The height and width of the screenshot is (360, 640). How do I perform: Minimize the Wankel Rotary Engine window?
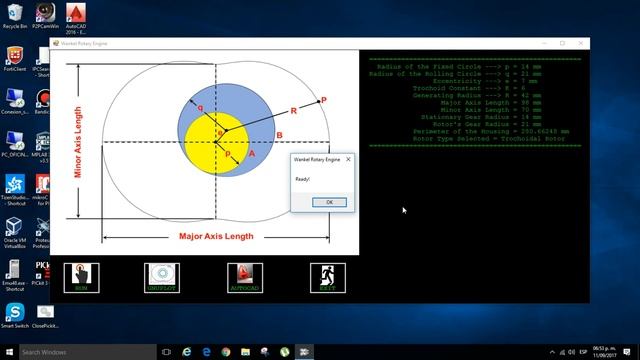pyautogui.click(x=544, y=43)
